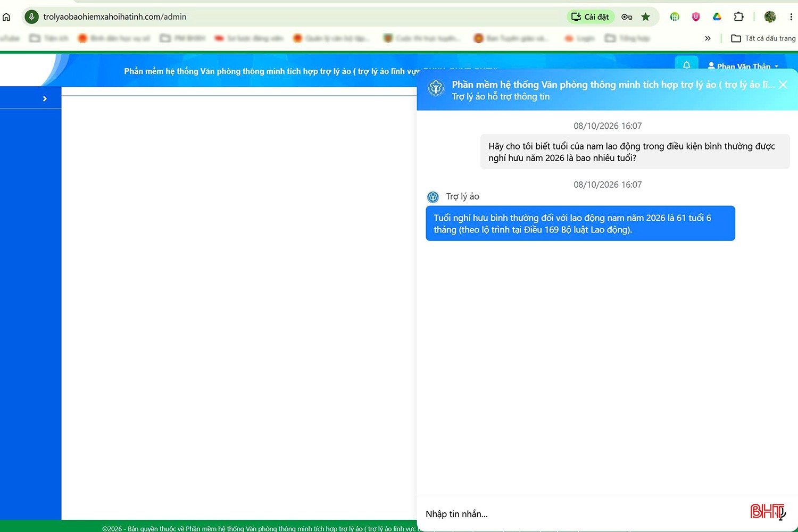This screenshot has width=798, height=532.
Task: Open the browser three-dot menu
Action: pyautogui.click(x=791, y=17)
